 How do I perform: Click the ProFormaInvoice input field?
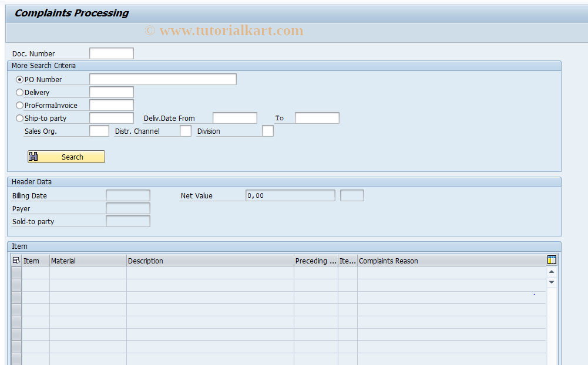pyautogui.click(x=112, y=105)
